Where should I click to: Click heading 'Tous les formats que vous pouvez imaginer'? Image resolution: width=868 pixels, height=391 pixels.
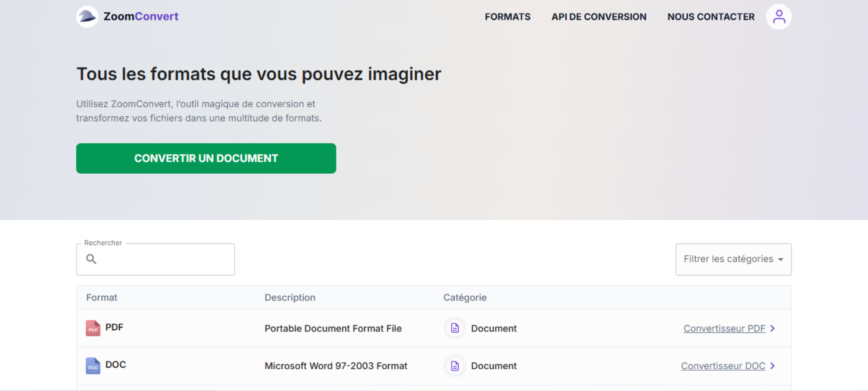pos(259,74)
